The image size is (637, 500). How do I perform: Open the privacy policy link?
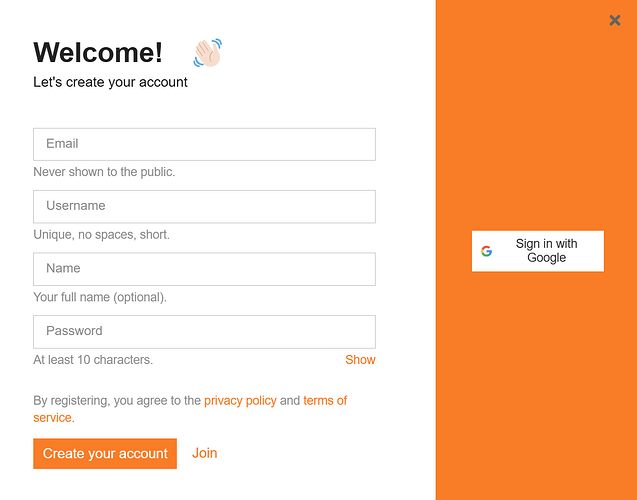tap(240, 401)
